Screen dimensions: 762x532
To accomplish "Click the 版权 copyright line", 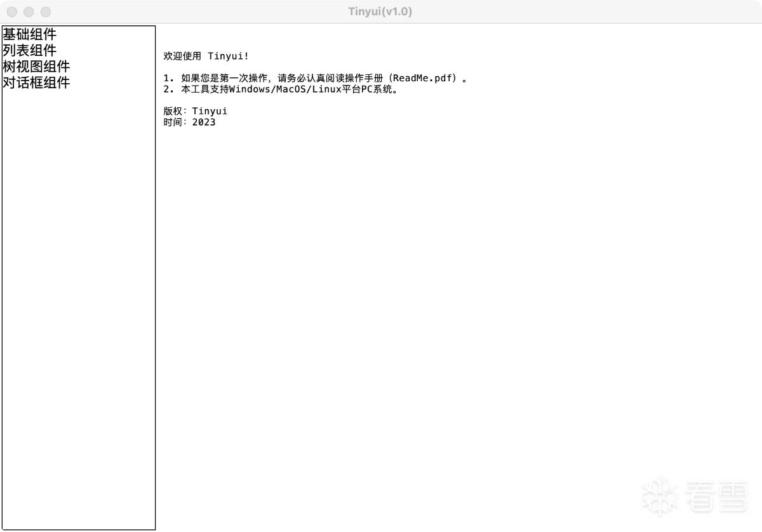I will (195, 111).
